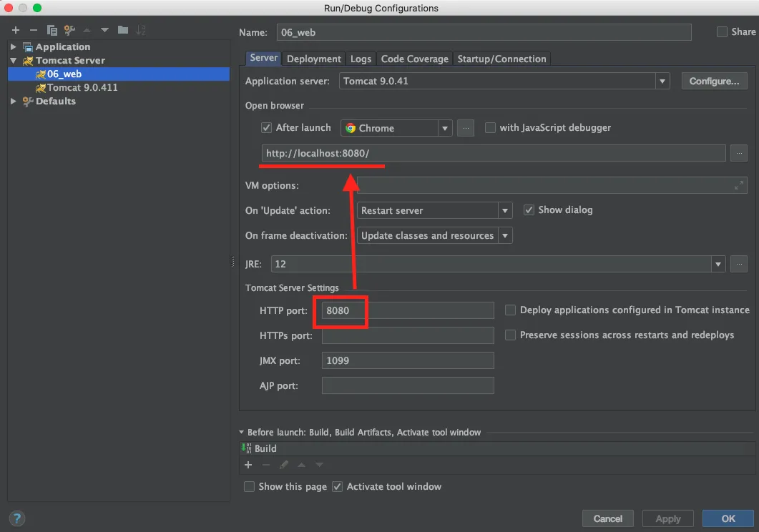Edit before-launch task pencil icon
Screen dimensions: 759x532
[284, 465]
